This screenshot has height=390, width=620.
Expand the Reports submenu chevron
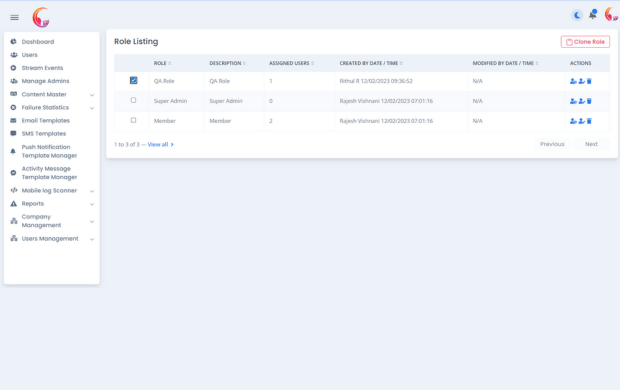pyautogui.click(x=92, y=204)
